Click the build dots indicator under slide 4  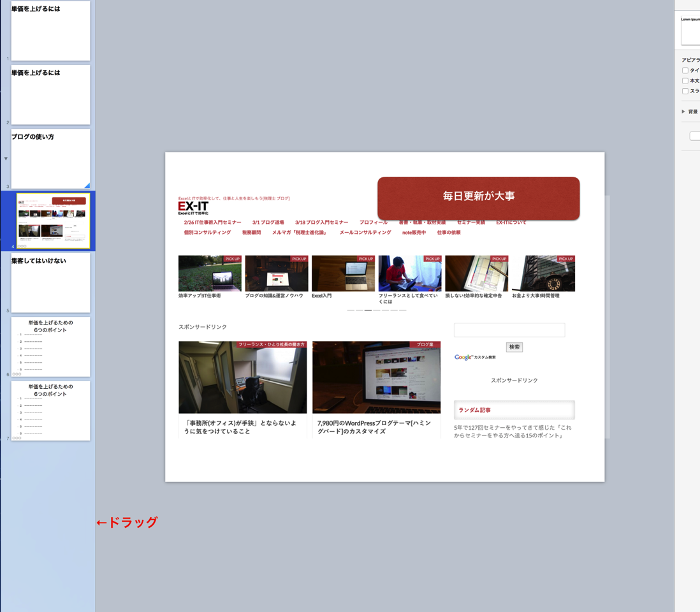click(x=22, y=246)
